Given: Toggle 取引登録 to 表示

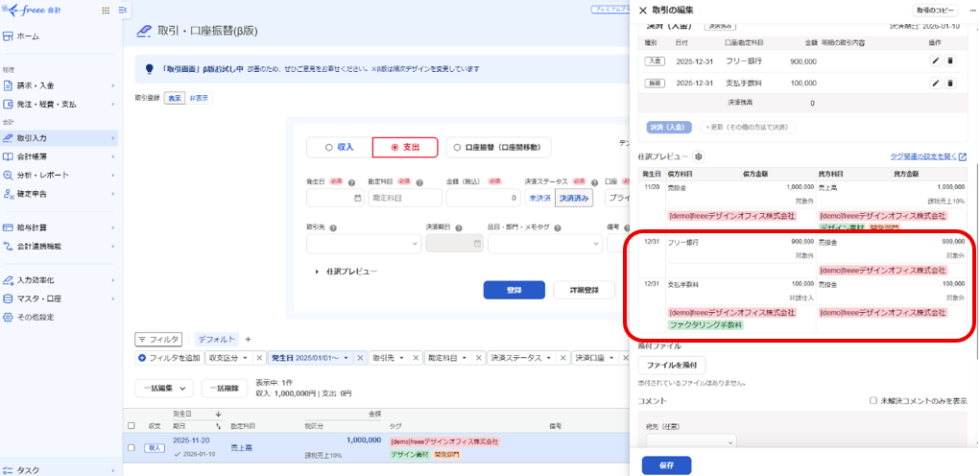Looking at the screenshot, I should [x=175, y=98].
